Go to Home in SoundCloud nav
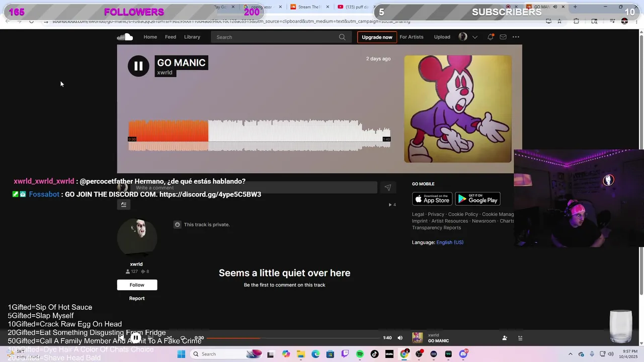The width and height of the screenshot is (644, 362). [150, 37]
